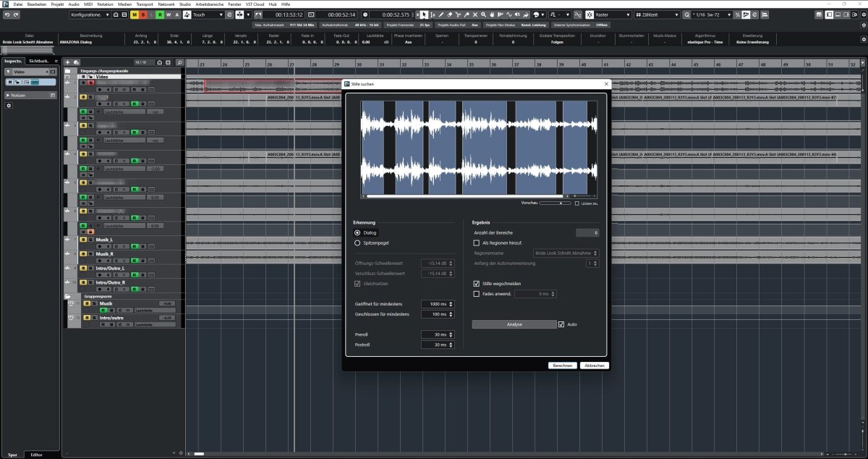
Task: Open track search magnifier in track list
Action: point(180,62)
